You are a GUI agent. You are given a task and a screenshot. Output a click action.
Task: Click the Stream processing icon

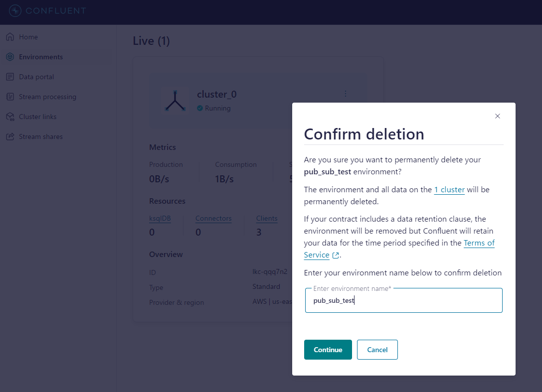click(10, 97)
